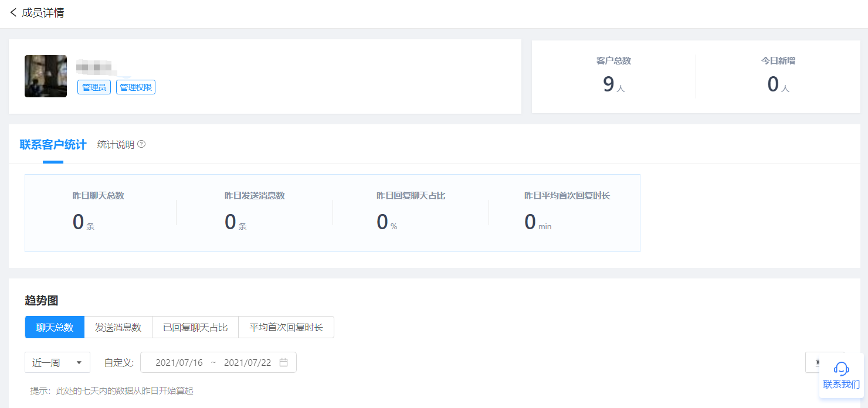The image size is (868, 408).
Task: Click the 联系我们 headset icon
Action: click(x=841, y=369)
